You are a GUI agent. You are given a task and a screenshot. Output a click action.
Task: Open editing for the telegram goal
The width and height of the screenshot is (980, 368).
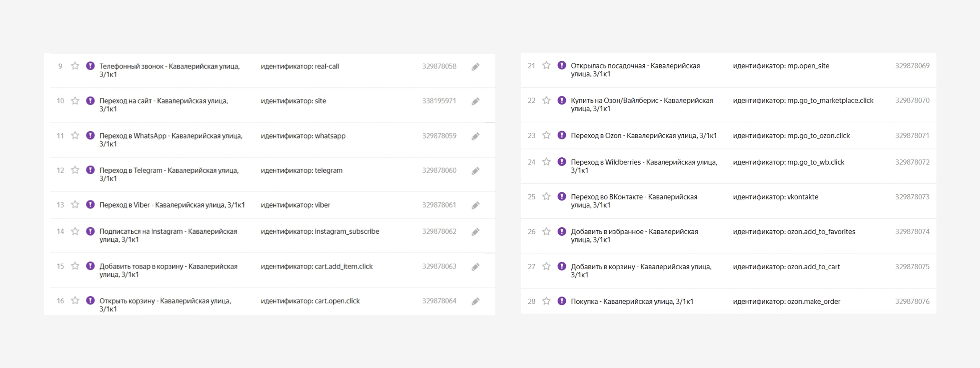[475, 171]
